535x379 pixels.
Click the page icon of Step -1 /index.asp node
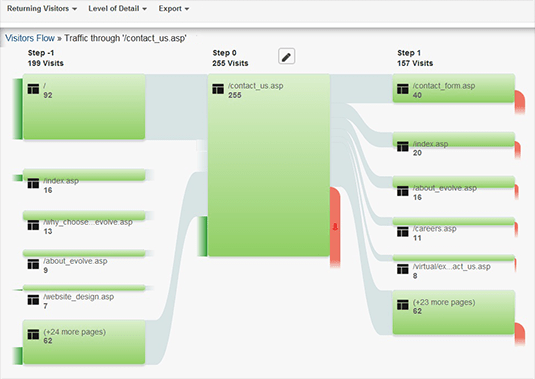click(33, 183)
